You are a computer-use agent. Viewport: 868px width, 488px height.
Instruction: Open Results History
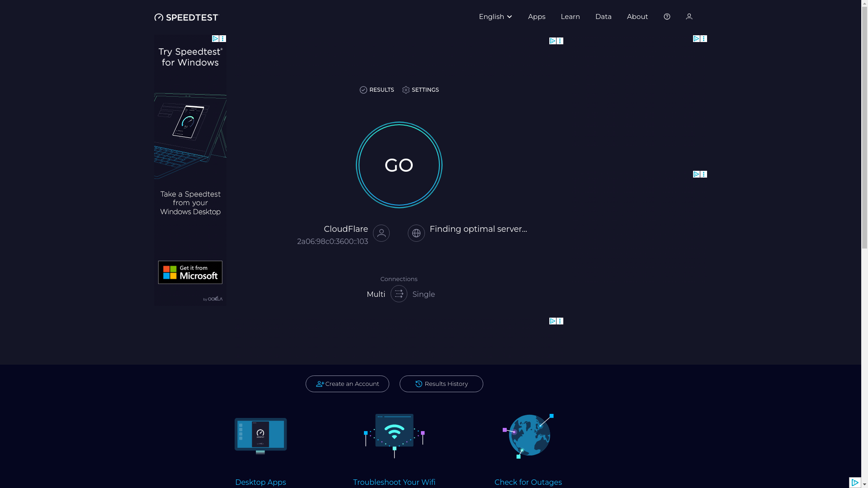click(x=441, y=384)
